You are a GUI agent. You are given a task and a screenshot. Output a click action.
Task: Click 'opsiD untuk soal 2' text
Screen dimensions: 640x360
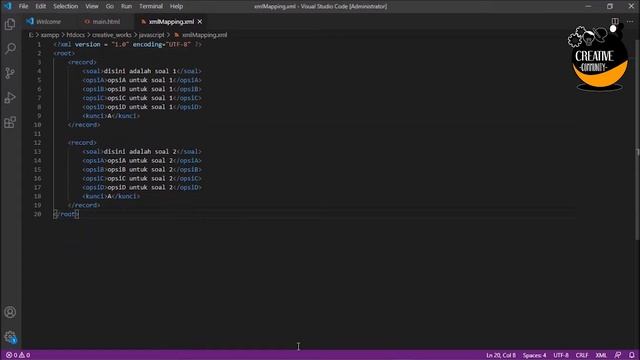tap(140, 187)
